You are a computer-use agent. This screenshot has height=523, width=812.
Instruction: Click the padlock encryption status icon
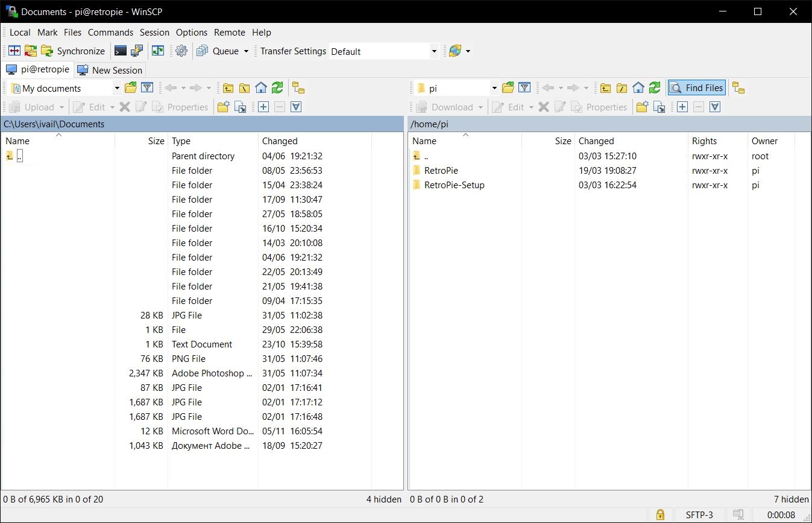coord(661,515)
